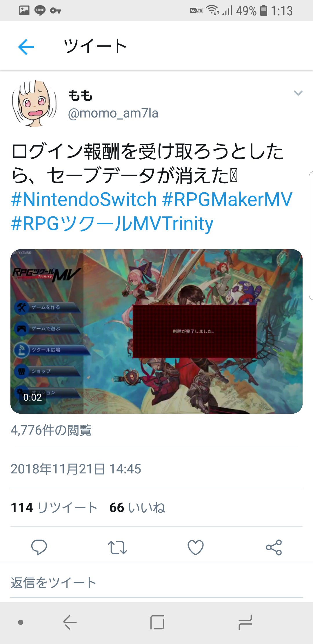This screenshot has width=313, height=644.
Task: Open the #RPGツクールMVTrinity hashtag
Action: tap(112, 224)
